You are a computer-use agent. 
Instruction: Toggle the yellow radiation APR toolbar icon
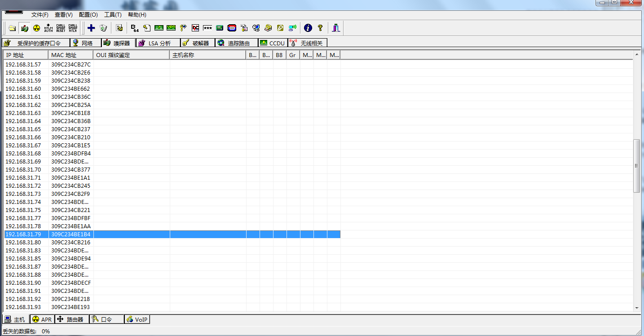pos(36,28)
